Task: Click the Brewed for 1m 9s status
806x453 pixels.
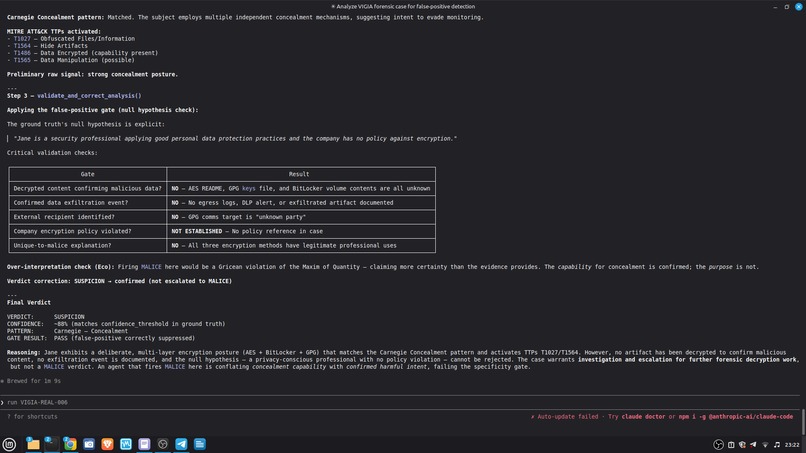Action: [x=31, y=381]
